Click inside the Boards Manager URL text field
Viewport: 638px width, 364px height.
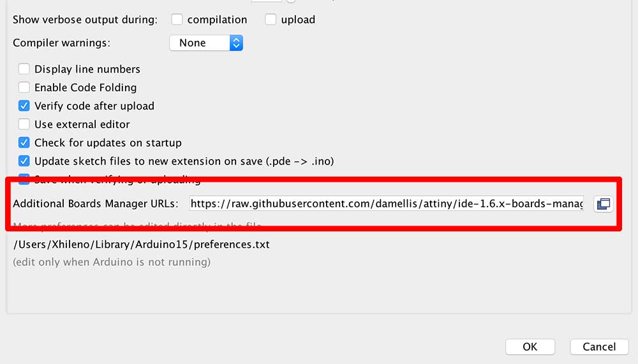click(x=387, y=203)
